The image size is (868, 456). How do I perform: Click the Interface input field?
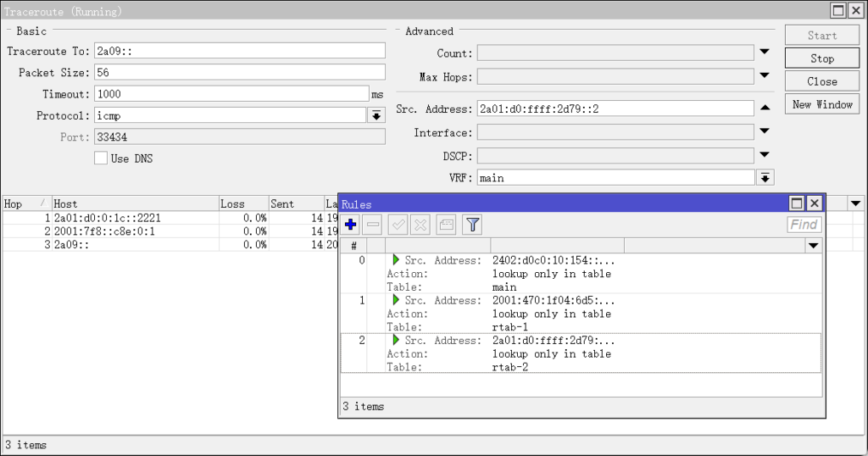tap(615, 132)
